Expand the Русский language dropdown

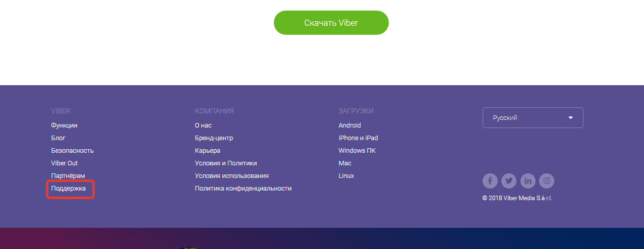(533, 118)
